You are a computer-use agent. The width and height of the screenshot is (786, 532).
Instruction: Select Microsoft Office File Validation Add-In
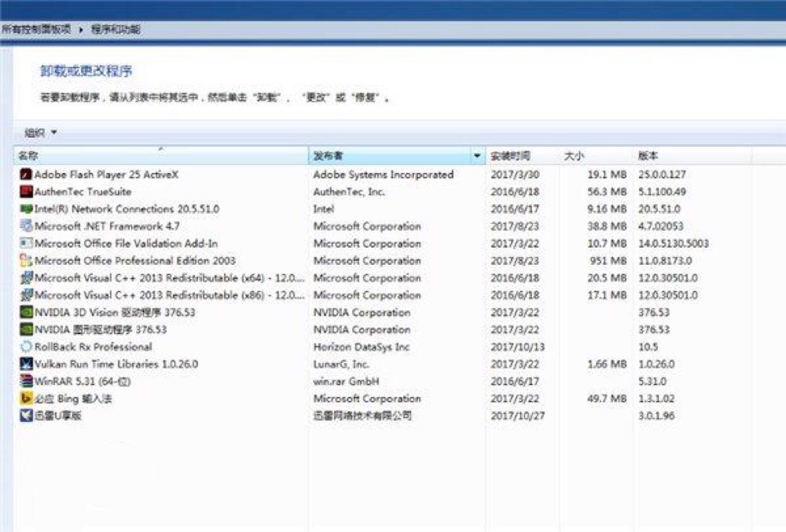coord(126,244)
